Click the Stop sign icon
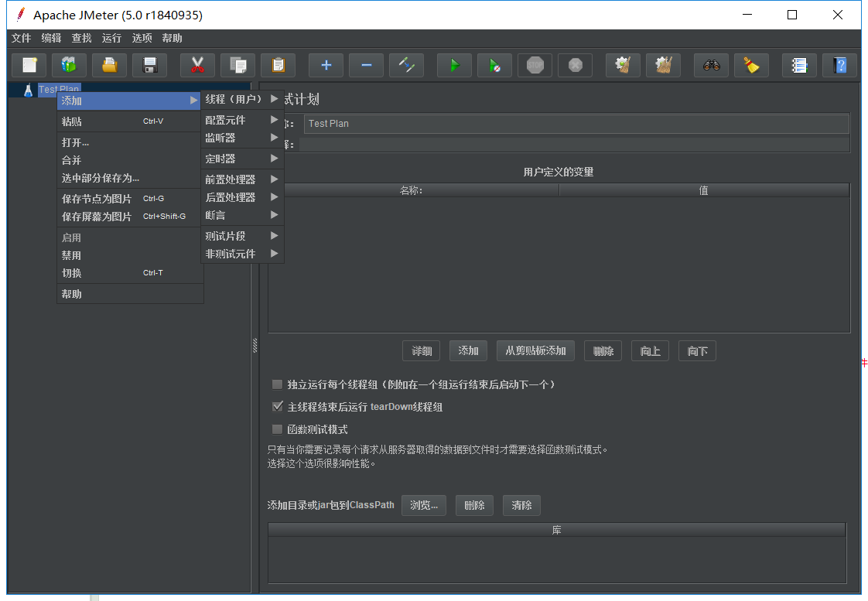 point(535,65)
